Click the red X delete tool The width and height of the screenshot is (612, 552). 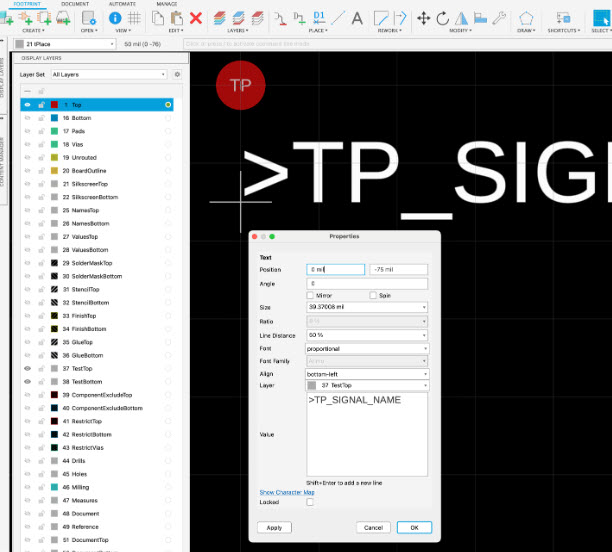(196, 18)
